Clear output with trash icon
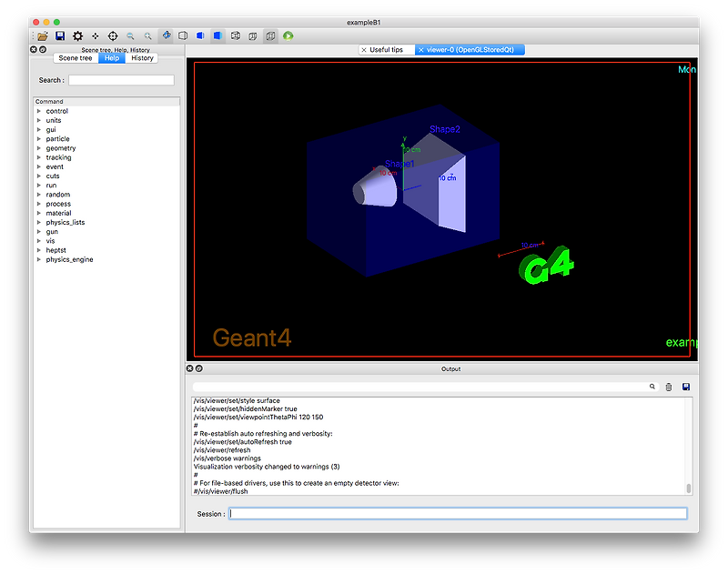Viewport: 728px width, 574px height. tap(669, 387)
